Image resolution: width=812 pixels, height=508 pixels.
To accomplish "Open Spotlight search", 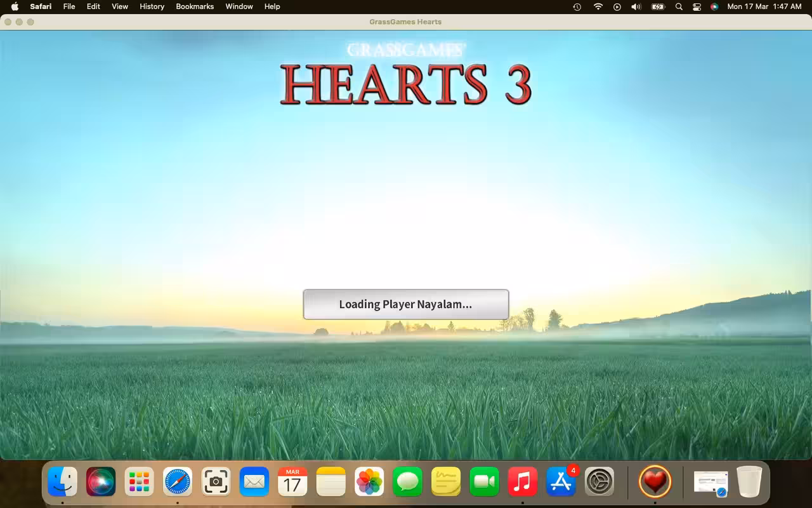I will [x=679, y=6].
